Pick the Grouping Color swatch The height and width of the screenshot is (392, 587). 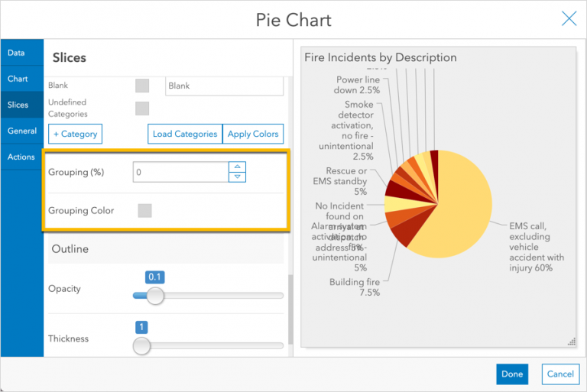(144, 210)
